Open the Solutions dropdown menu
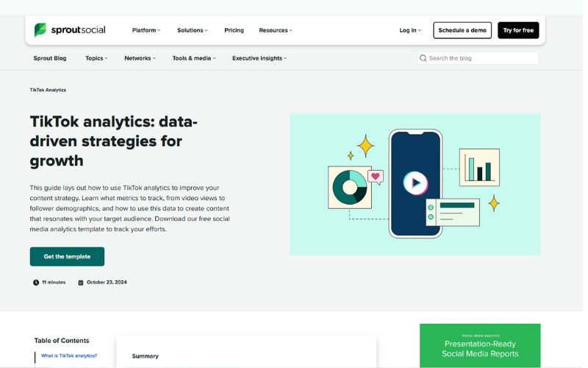This screenshot has width=588, height=368. pyautogui.click(x=194, y=30)
